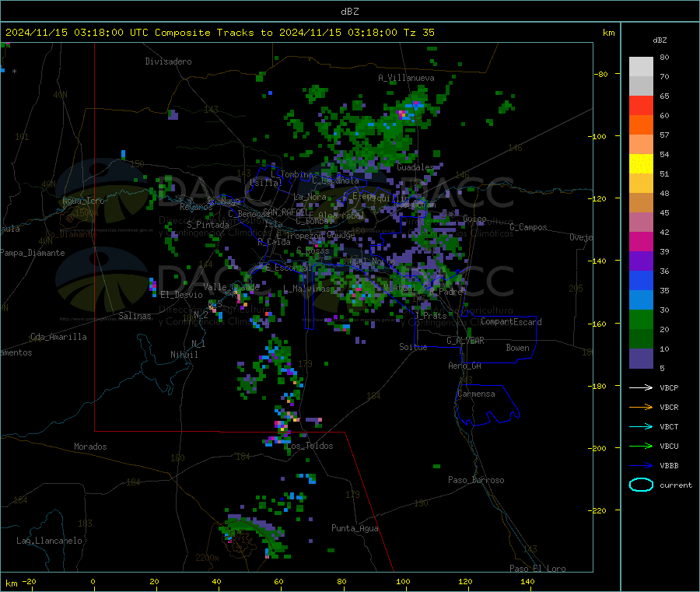Click the L_Malvinas map label
Screen dimensions: 700x592
click(306, 289)
